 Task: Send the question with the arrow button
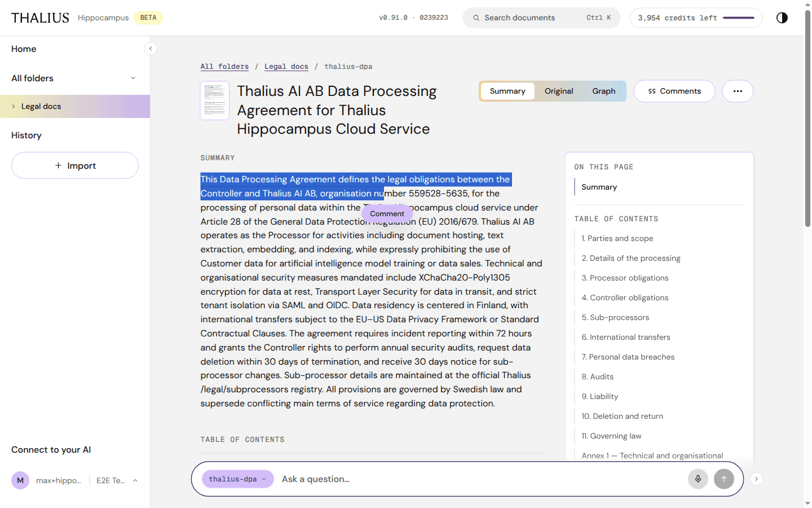(724, 479)
